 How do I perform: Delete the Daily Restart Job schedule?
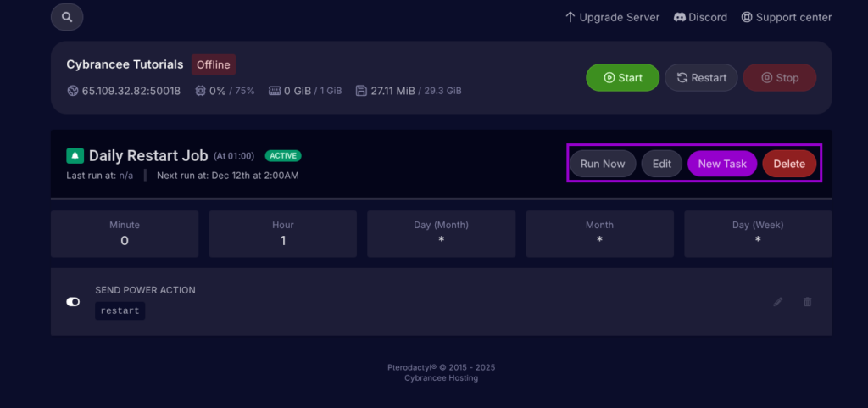point(789,164)
